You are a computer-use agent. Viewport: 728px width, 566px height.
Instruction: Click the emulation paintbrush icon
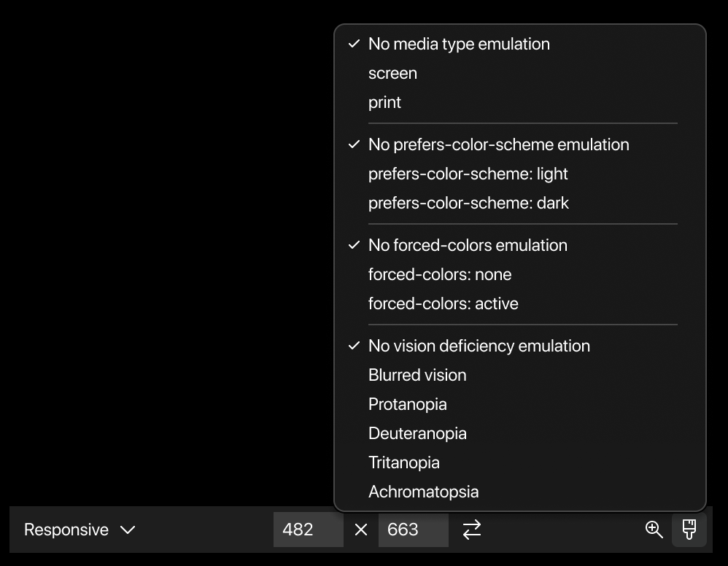pyautogui.click(x=689, y=530)
